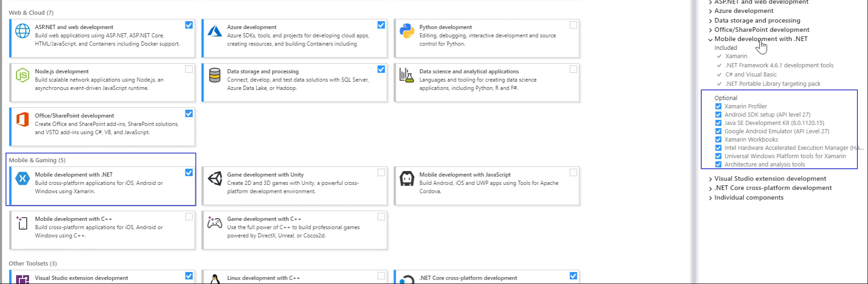Viewport: 868px width, 284px height.
Task: Click the Azure development logo icon
Action: 215,31
